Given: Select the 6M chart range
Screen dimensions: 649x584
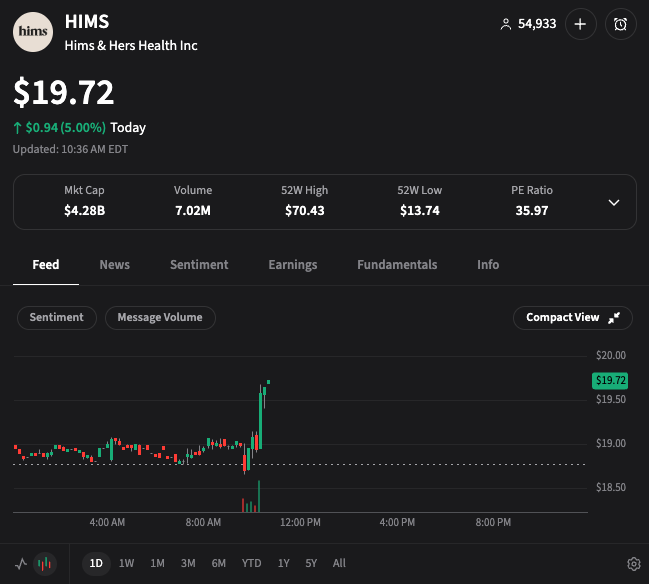Looking at the screenshot, I should [x=219, y=563].
